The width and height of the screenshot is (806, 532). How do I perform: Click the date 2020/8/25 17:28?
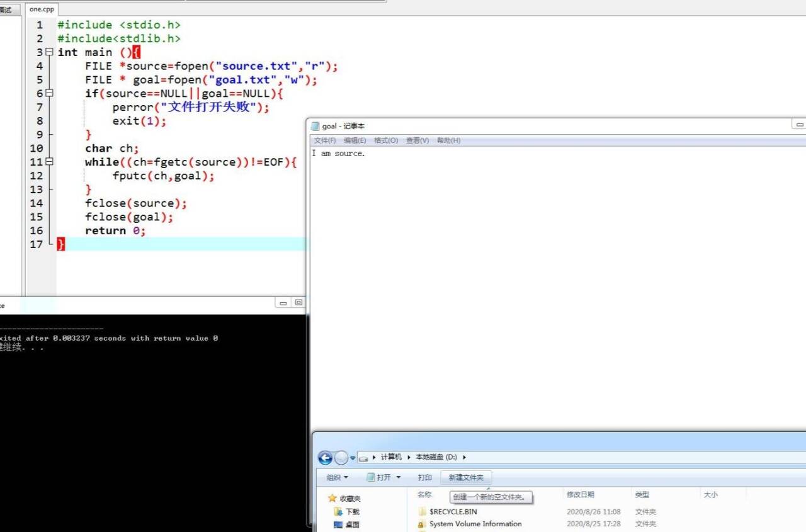(594, 524)
